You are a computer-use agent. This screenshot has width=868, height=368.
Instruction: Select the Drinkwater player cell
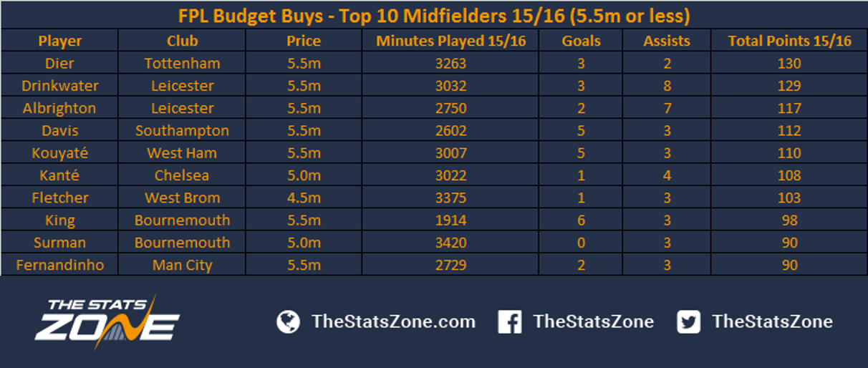click(60, 85)
